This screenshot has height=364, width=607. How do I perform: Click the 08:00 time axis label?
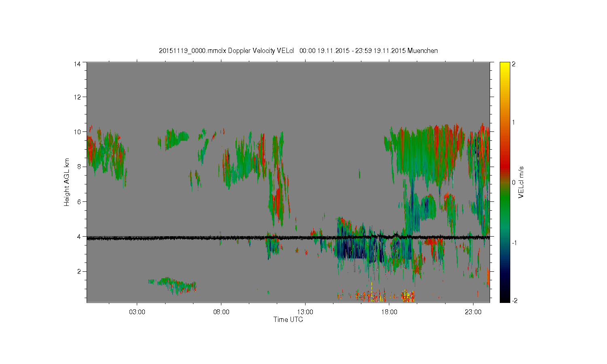(x=221, y=312)
